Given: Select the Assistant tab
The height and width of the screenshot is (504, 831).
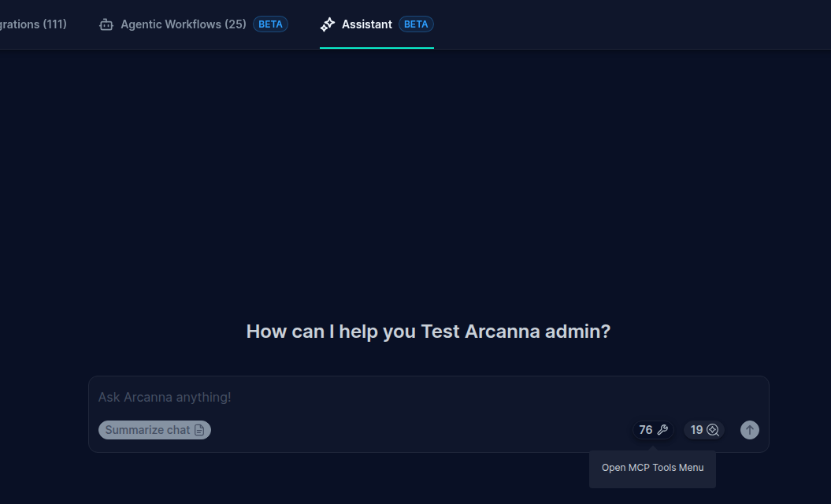Looking at the screenshot, I should point(377,24).
